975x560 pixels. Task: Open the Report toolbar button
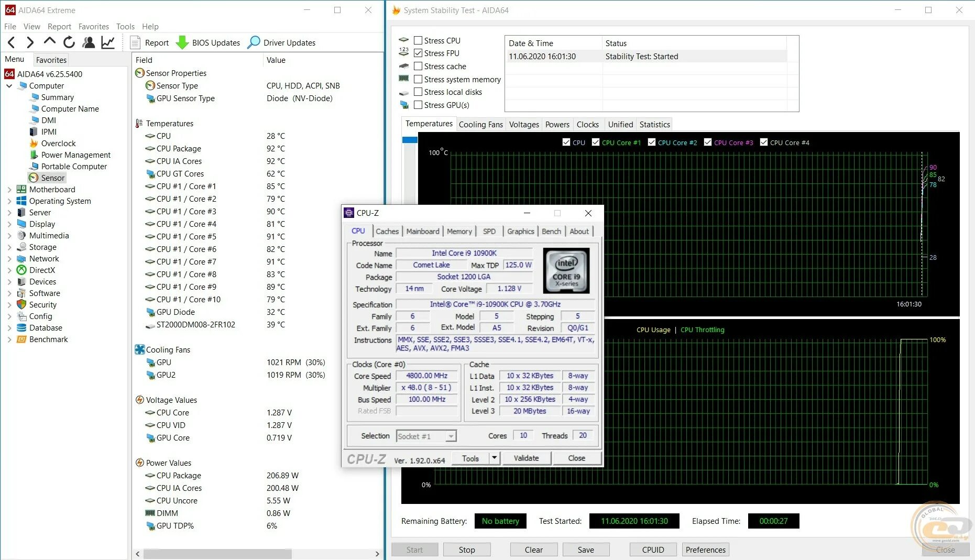pos(150,42)
